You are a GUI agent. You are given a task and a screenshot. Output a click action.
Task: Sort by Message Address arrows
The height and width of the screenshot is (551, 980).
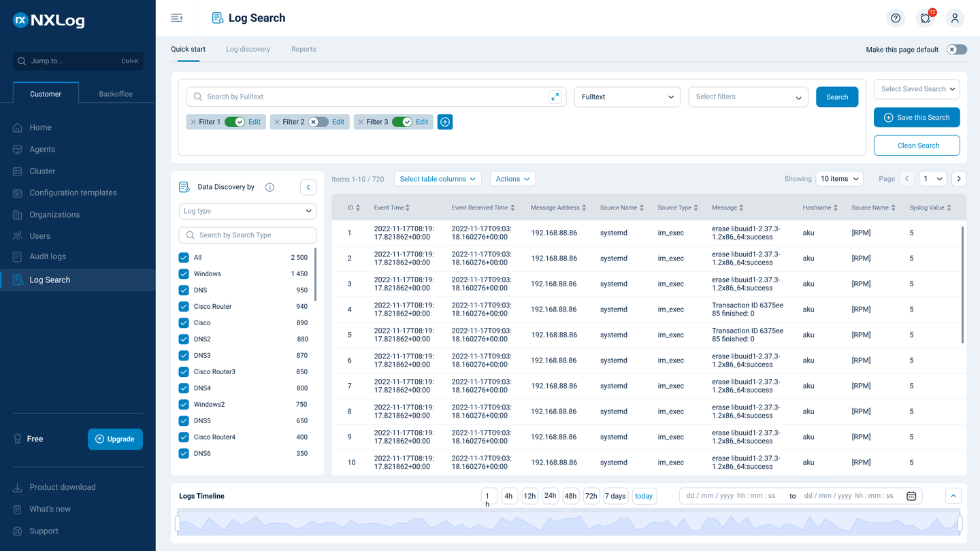tap(585, 207)
